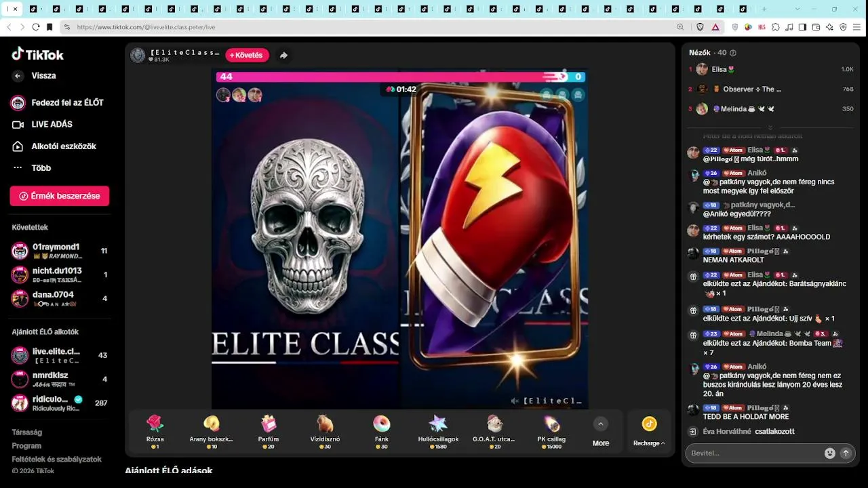
Task: Open Társaság footer link
Action: (x=27, y=432)
